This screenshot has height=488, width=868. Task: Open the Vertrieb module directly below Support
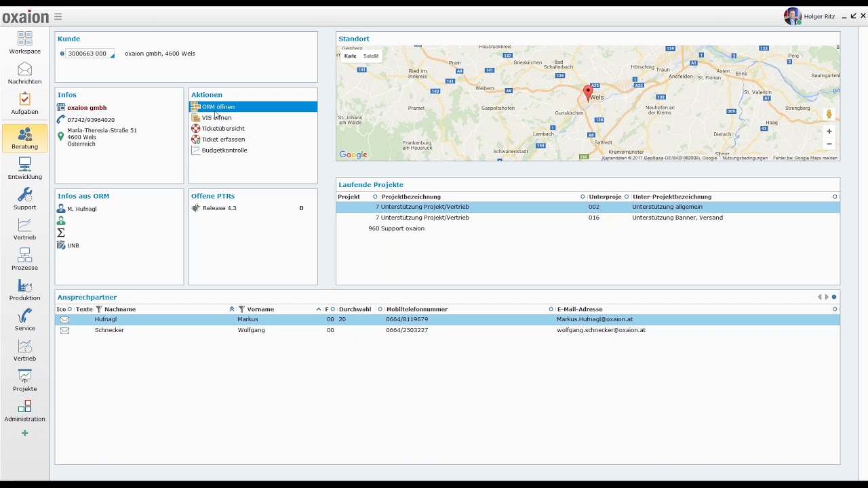coord(25,230)
